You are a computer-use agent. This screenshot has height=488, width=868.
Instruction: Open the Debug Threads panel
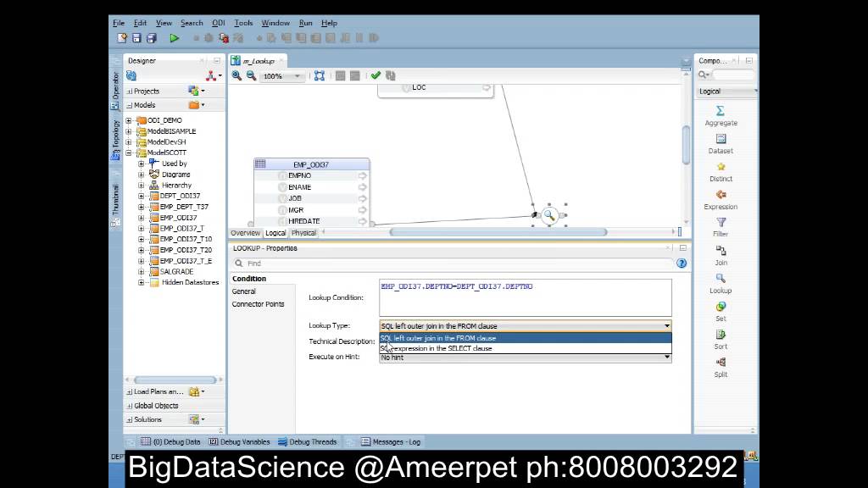[307, 441]
